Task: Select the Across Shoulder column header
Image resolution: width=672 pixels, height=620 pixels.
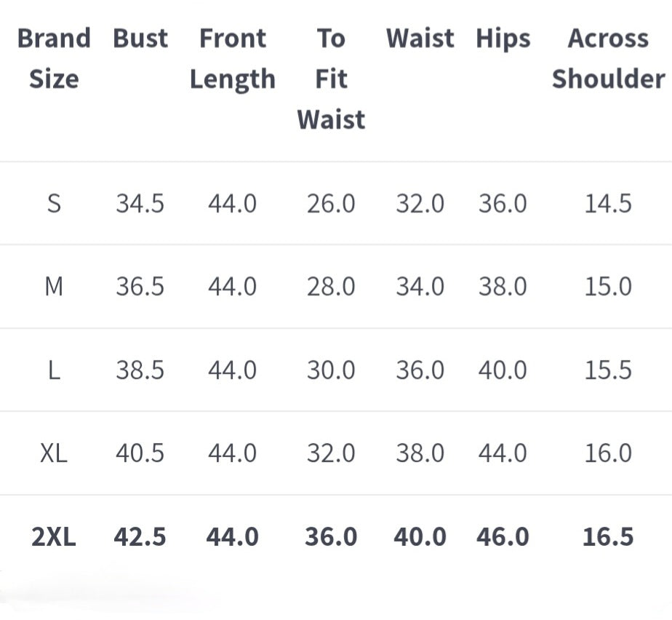Action: coord(608,58)
